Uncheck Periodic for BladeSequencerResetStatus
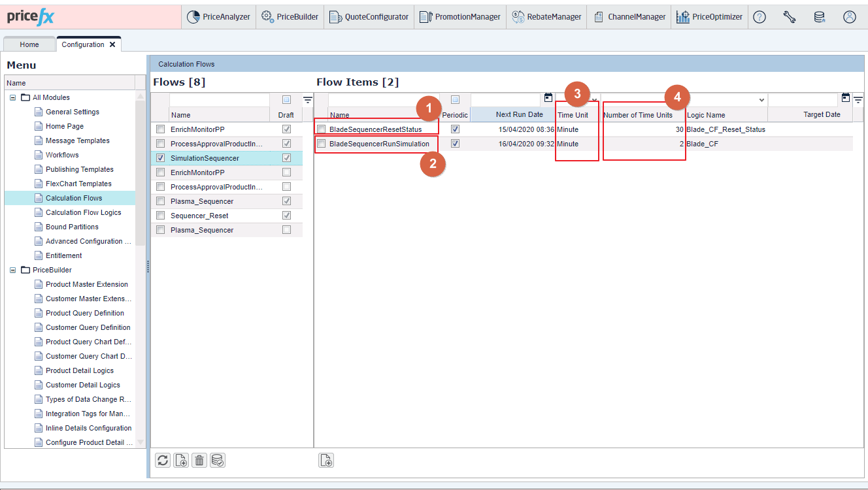This screenshot has height=490, width=868. coord(455,129)
